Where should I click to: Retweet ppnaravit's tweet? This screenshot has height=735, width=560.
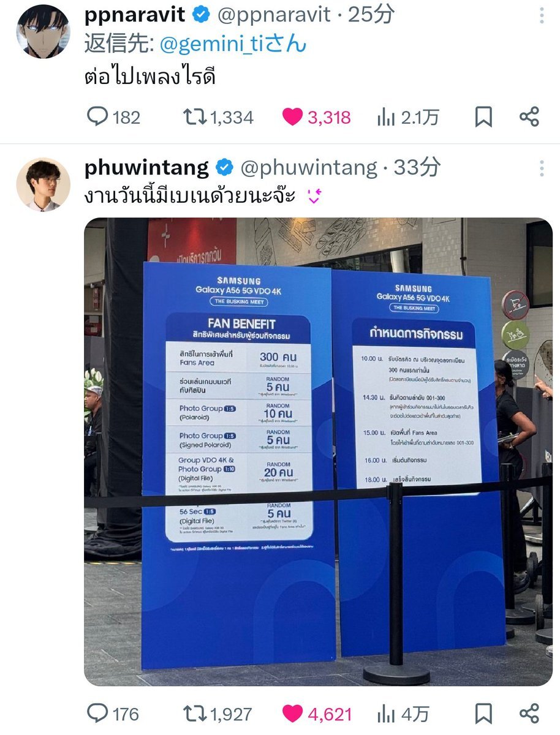219,117
